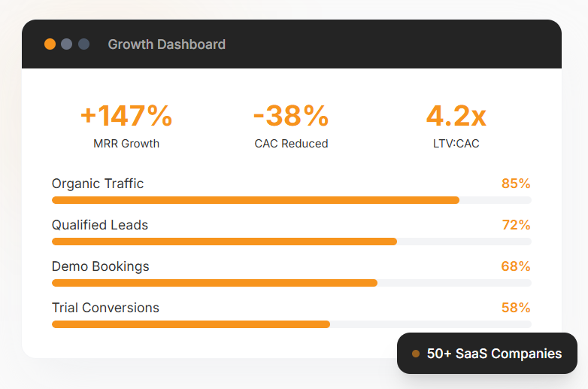
Task: Click the Qualified Leads progress bar
Action: (291, 242)
